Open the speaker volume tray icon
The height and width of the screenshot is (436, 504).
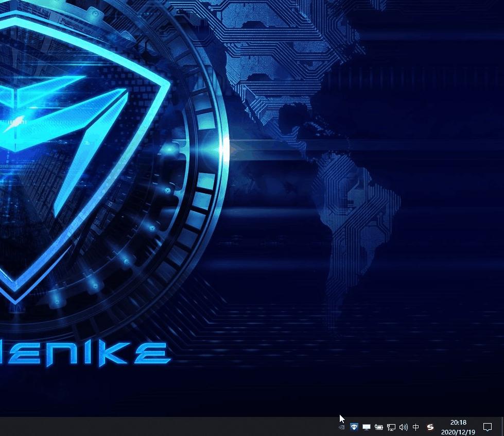coord(404,427)
